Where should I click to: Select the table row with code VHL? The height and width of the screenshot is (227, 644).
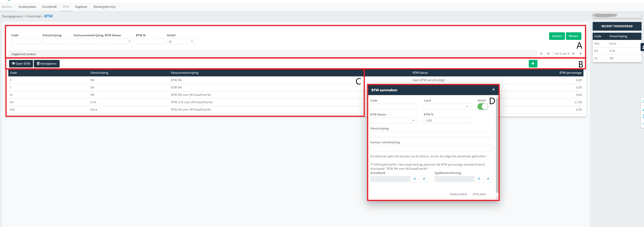[296, 109]
